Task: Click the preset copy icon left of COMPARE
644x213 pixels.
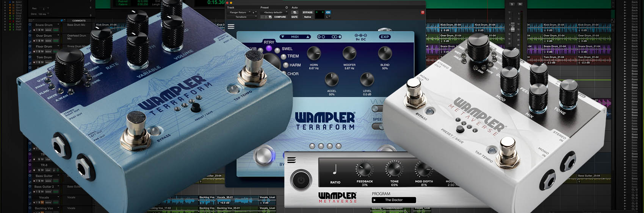Action: (270, 17)
